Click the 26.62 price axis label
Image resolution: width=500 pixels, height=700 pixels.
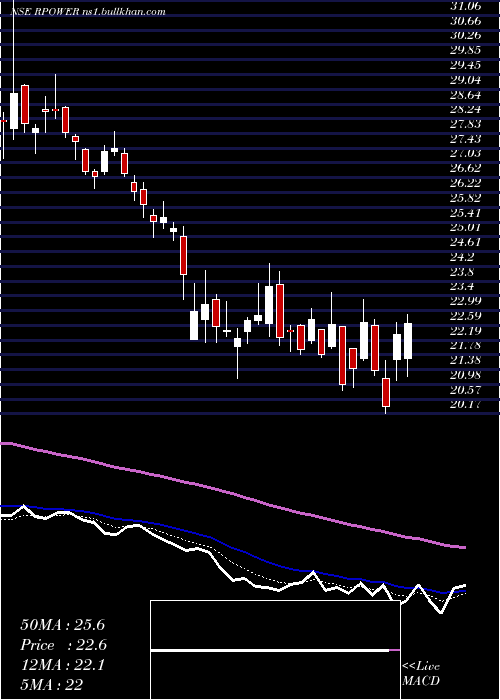(x=466, y=168)
